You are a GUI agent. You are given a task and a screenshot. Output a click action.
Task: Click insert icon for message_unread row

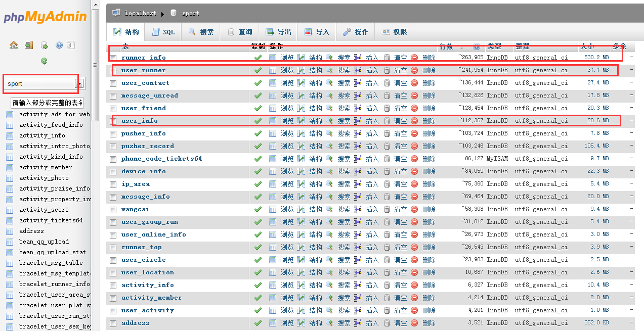pyautogui.click(x=358, y=96)
